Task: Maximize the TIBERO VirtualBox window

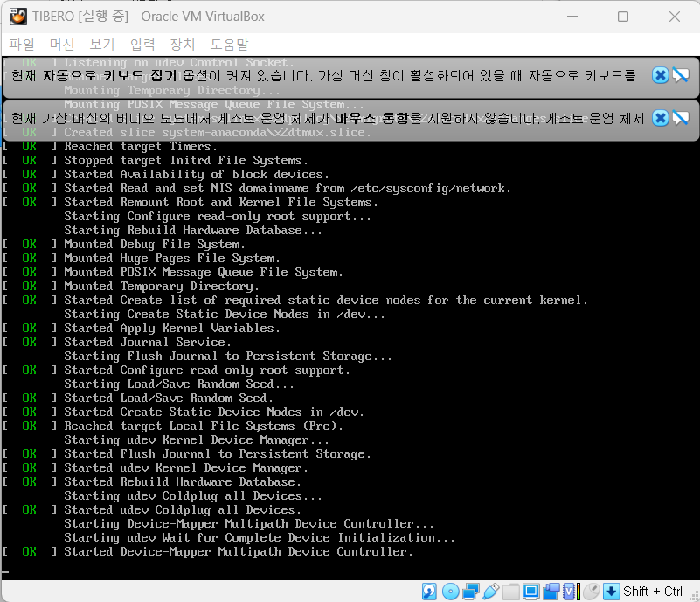Action: (x=623, y=17)
